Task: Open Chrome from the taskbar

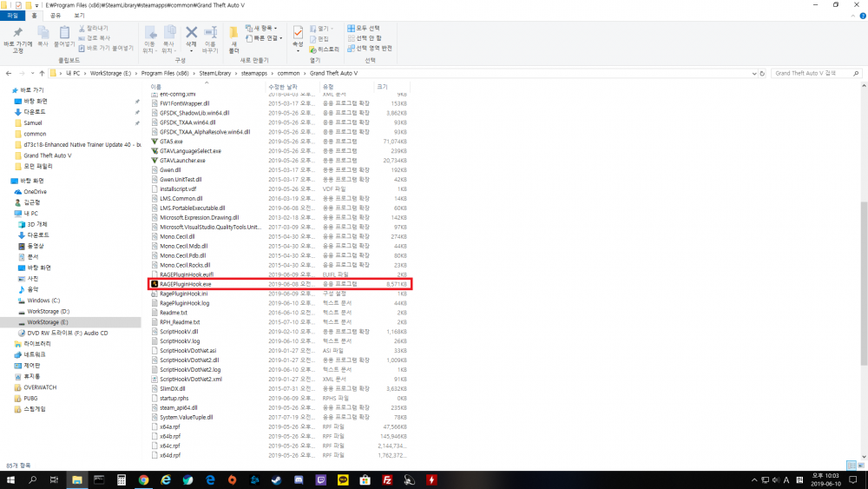Action: click(x=143, y=480)
